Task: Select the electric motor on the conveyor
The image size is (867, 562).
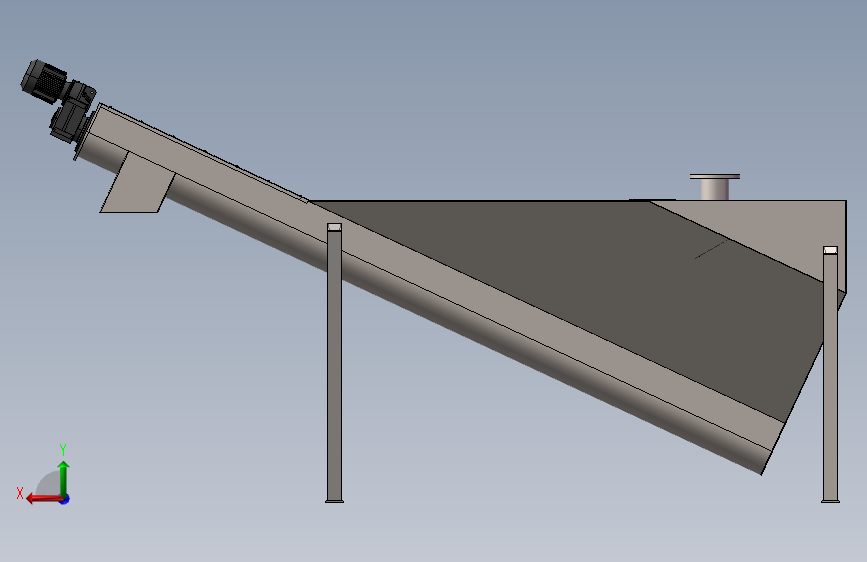Action: tap(44, 81)
